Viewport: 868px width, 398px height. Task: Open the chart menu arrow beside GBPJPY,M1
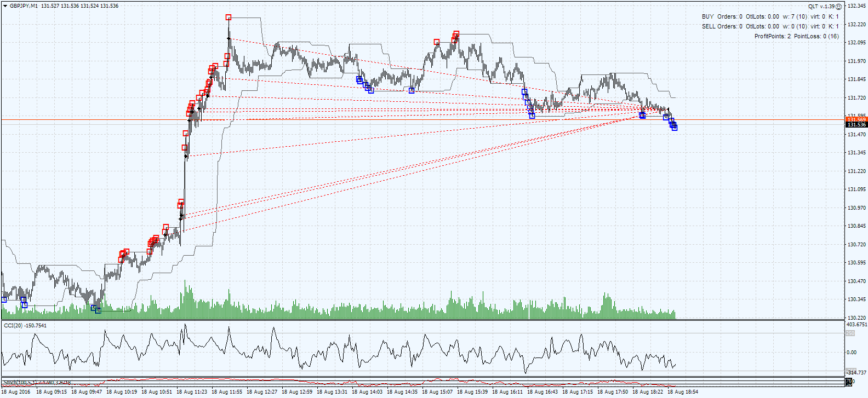5,6
